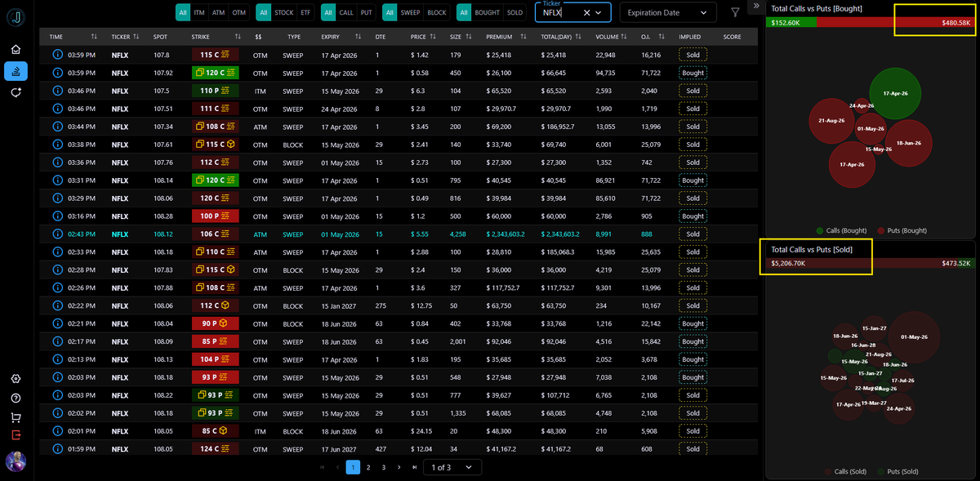Viewport: 980px width, 481px height.
Task: Toggle ATM moneyness filter
Action: pyautogui.click(x=218, y=13)
